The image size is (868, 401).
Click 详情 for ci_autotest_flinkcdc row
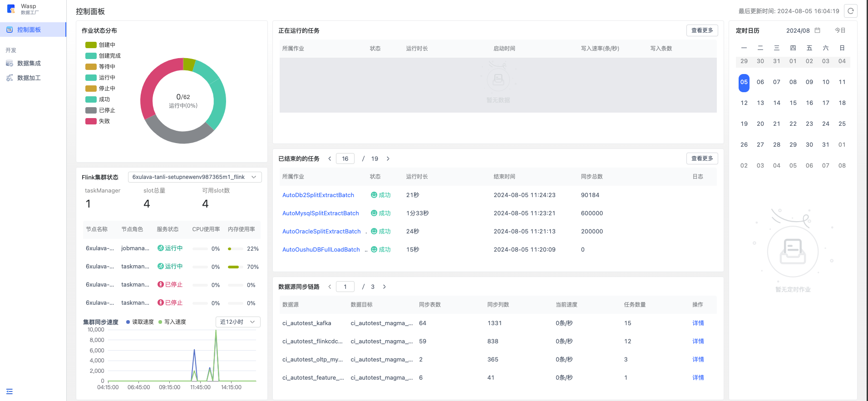click(698, 341)
